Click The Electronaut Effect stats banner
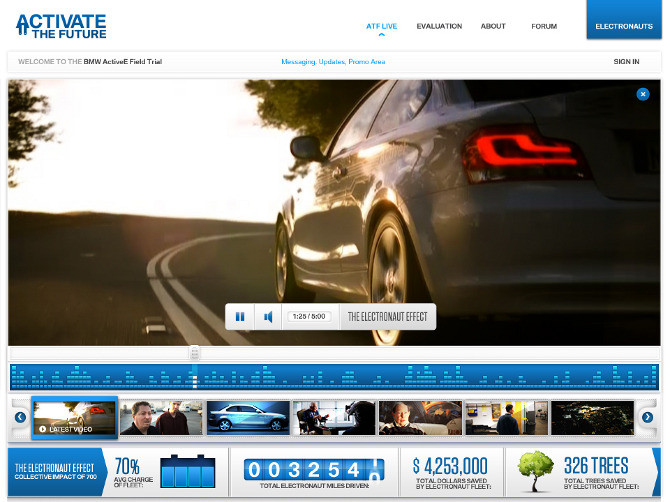 point(56,472)
